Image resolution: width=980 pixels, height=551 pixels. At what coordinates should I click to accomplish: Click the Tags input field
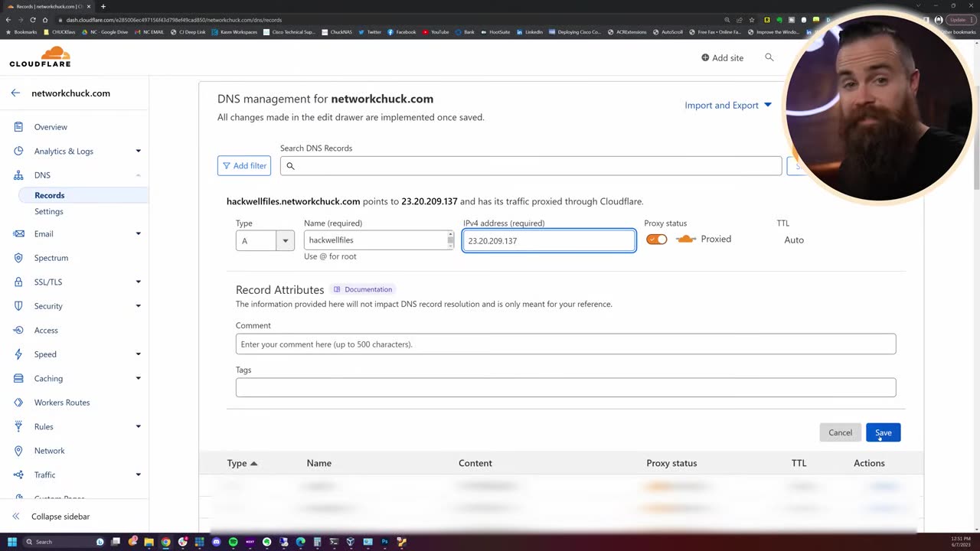click(x=566, y=387)
